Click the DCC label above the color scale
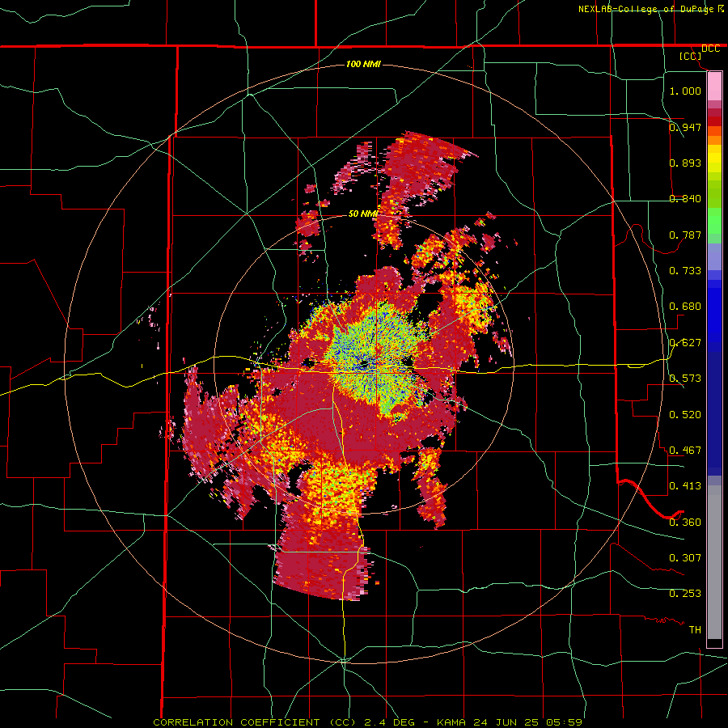728x728 pixels. (710, 49)
